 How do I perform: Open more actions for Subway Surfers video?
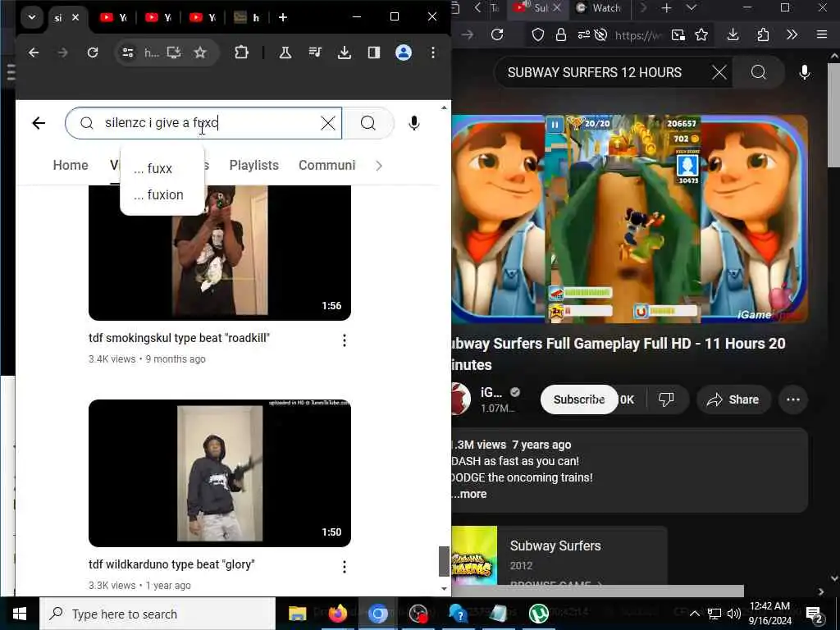click(x=793, y=399)
